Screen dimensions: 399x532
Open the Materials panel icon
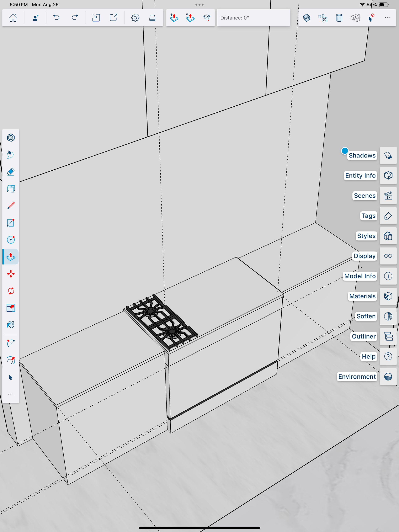coord(388,296)
